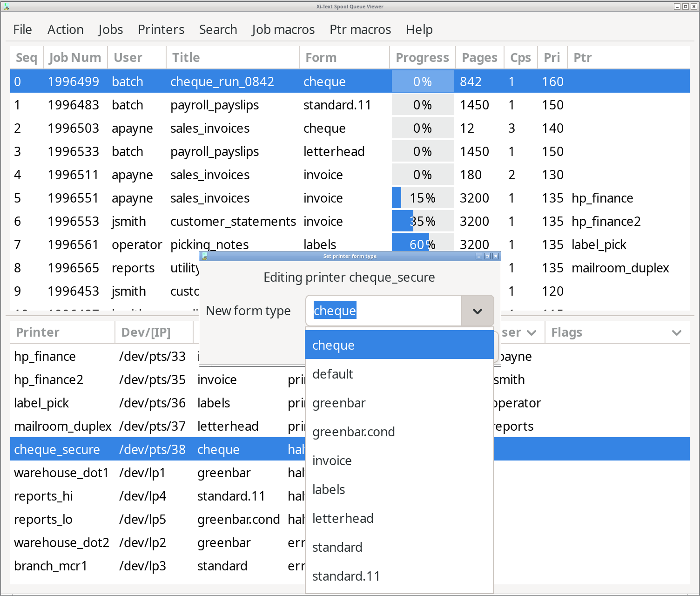Screen dimensions: 700x596
Task: Click the New form type text field
Action: click(x=384, y=311)
